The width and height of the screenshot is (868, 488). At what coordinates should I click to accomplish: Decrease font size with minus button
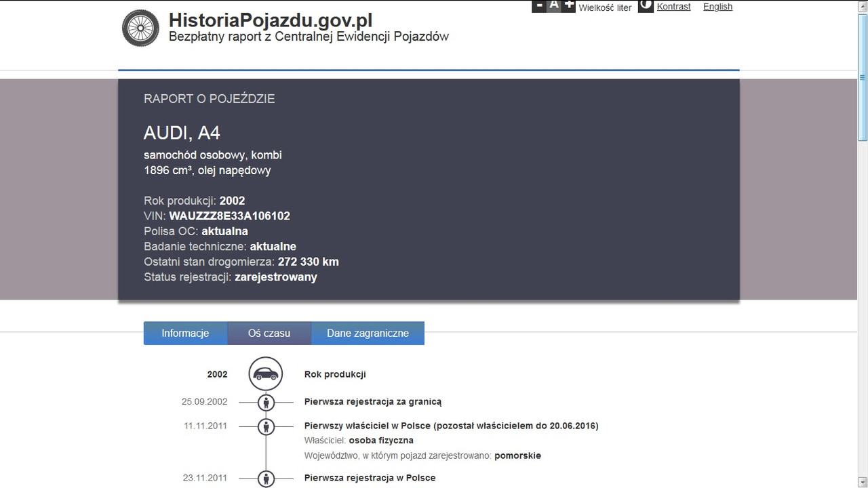539,5
